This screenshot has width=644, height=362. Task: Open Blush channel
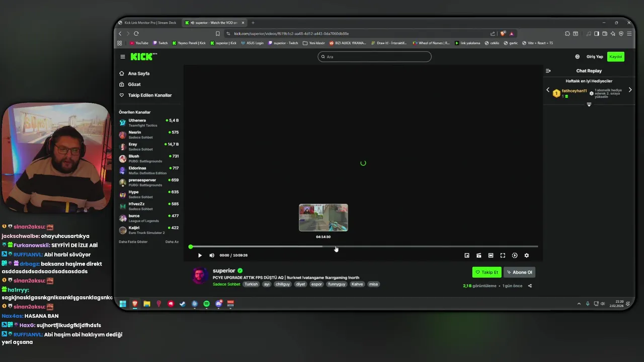[149, 158]
